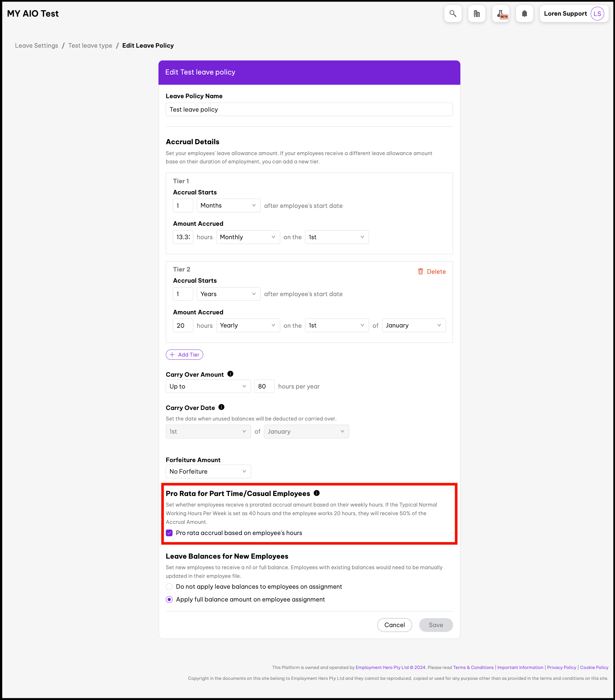Click the Carry Over Date info icon

(x=221, y=407)
